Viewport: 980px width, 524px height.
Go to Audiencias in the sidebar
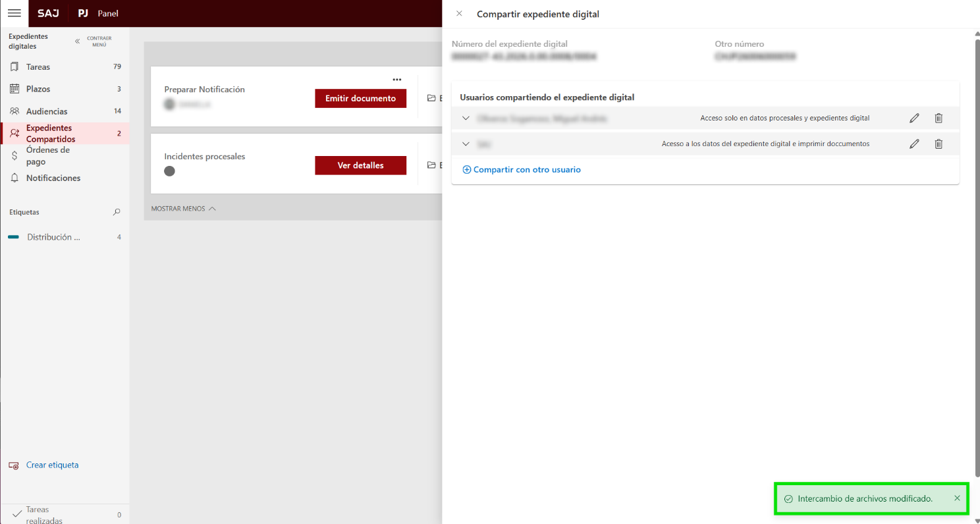point(46,111)
